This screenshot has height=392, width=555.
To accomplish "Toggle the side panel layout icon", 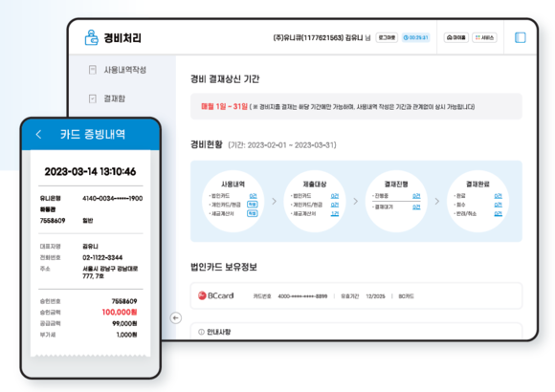I will point(520,37).
